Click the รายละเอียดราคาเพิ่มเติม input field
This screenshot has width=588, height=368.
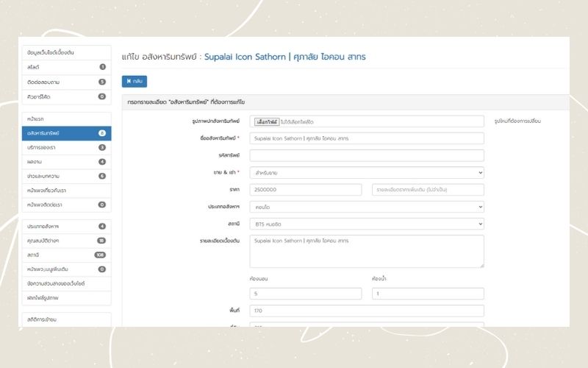click(428, 190)
